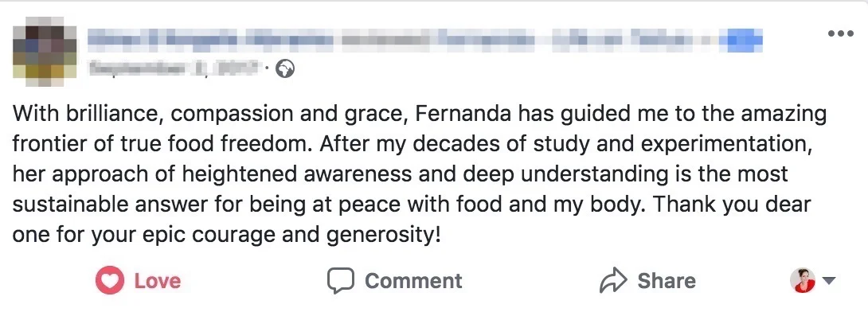The width and height of the screenshot is (868, 312).
Task: Click the red heart Love icon
Action: (110, 280)
